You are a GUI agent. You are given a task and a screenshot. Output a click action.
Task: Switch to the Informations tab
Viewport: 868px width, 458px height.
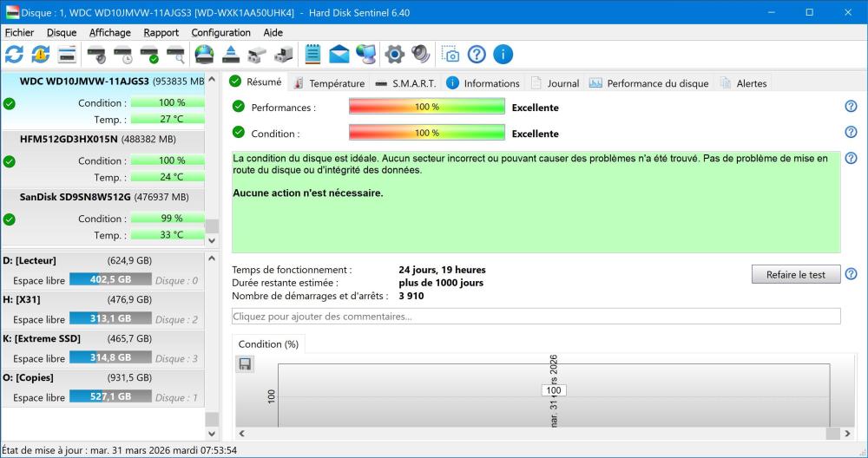coord(483,83)
